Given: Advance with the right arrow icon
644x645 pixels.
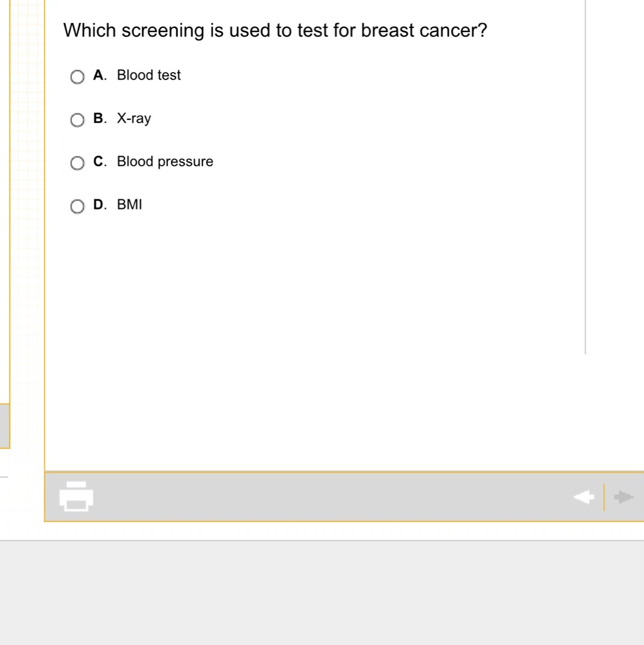Looking at the screenshot, I should click(x=624, y=497).
